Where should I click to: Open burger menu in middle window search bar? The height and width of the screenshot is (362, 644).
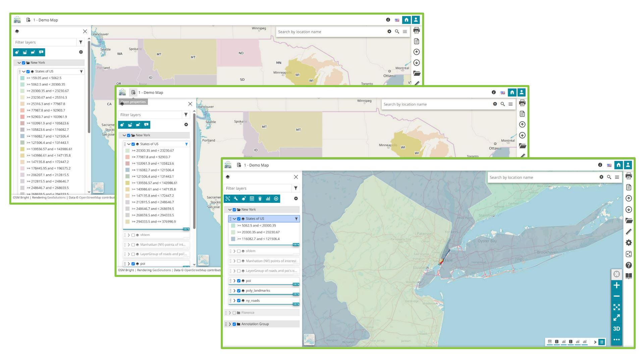511,104
